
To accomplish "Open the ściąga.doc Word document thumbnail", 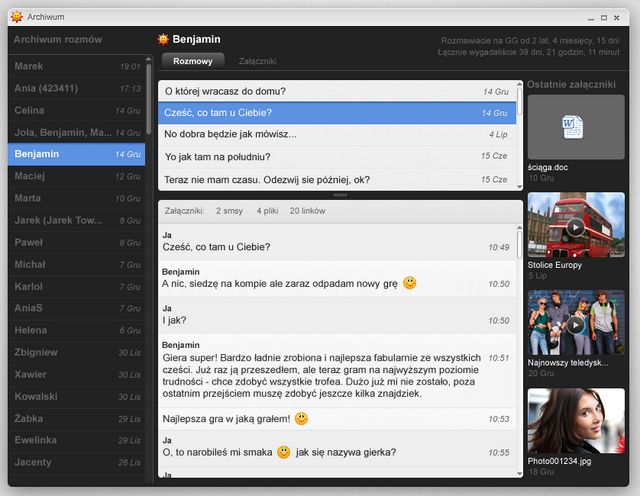I will pos(576,127).
